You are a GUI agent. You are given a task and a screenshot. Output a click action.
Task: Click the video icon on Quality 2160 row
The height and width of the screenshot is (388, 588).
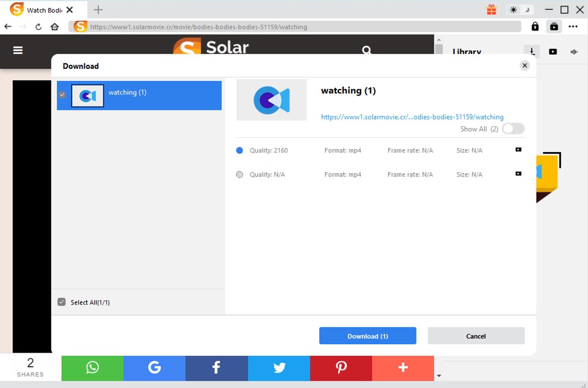point(519,150)
